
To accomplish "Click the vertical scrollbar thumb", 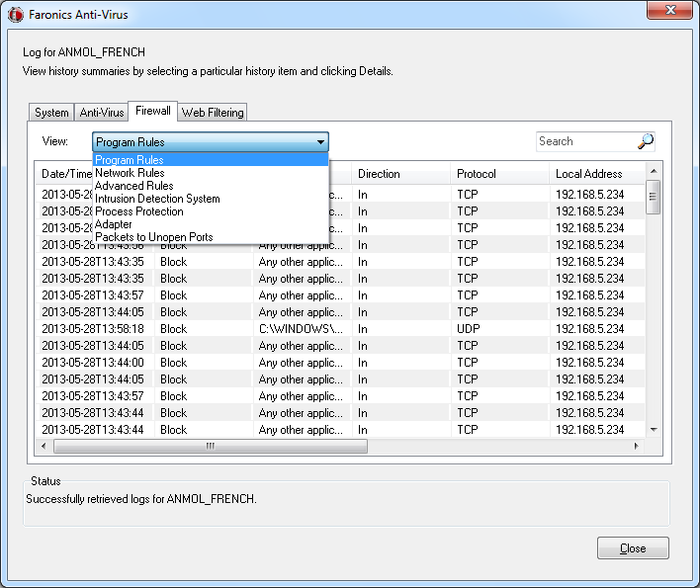I will pyautogui.click(x=654, y=197).
